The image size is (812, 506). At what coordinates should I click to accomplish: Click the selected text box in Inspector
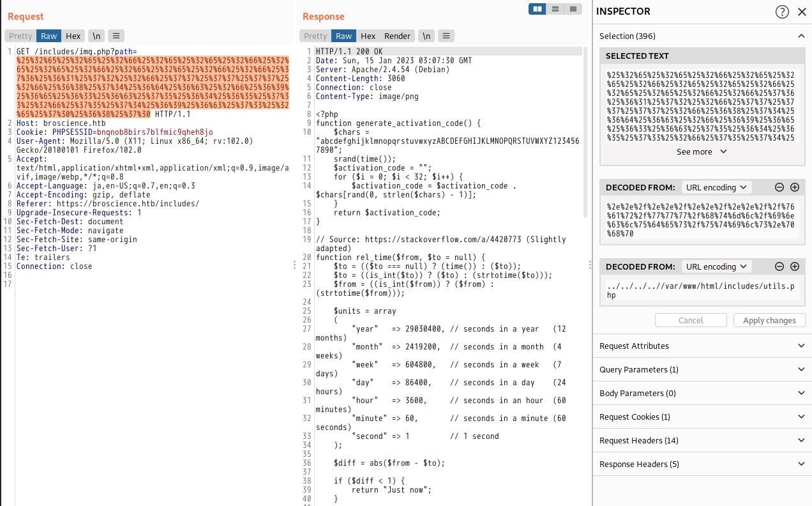[x=702, y=105]
